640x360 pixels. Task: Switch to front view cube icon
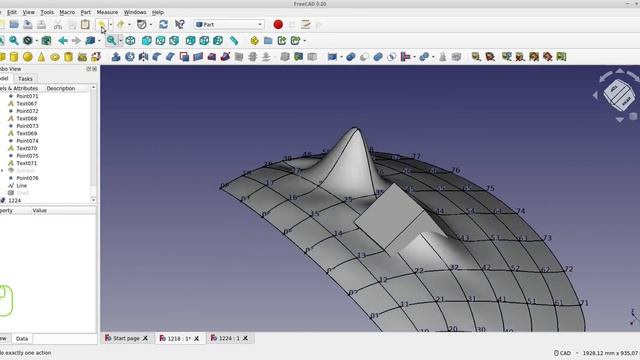pyautogui.click(x=147, y=40)
